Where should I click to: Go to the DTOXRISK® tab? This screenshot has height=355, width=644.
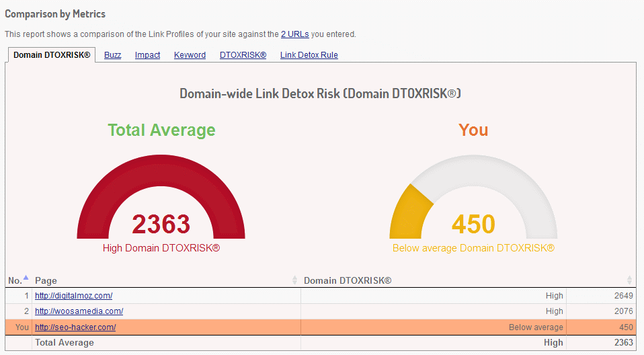(243, 55)
